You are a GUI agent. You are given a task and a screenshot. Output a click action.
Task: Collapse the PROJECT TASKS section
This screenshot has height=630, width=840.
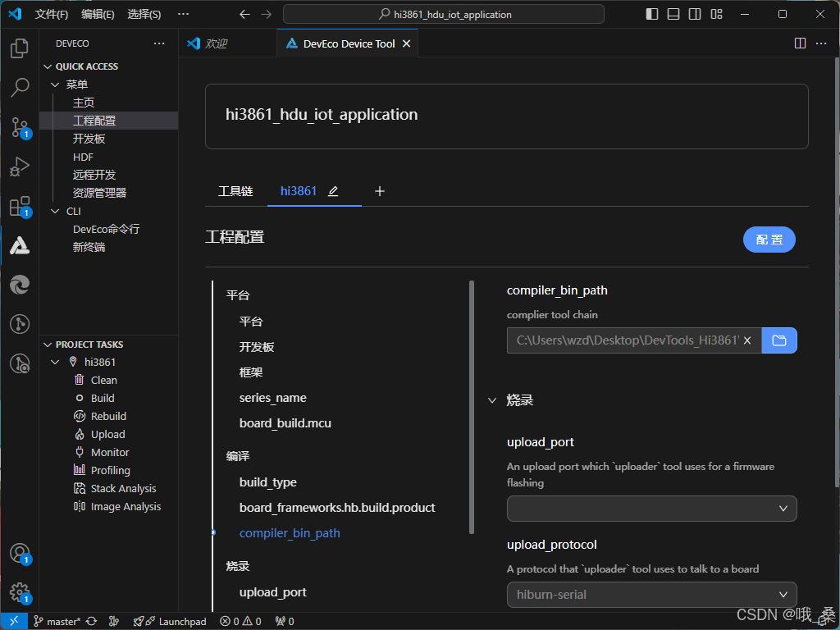coord(48,345)
